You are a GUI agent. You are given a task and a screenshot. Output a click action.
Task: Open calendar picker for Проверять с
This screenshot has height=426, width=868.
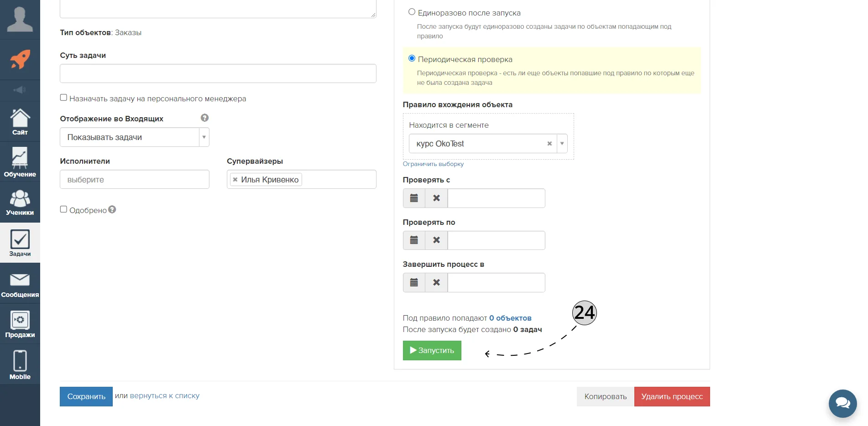414,198
